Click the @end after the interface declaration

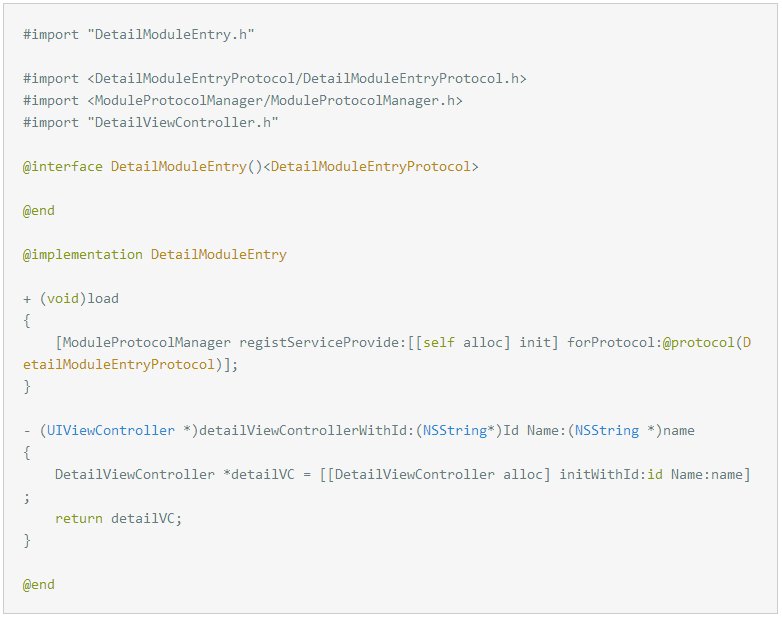tap(39, 210)
